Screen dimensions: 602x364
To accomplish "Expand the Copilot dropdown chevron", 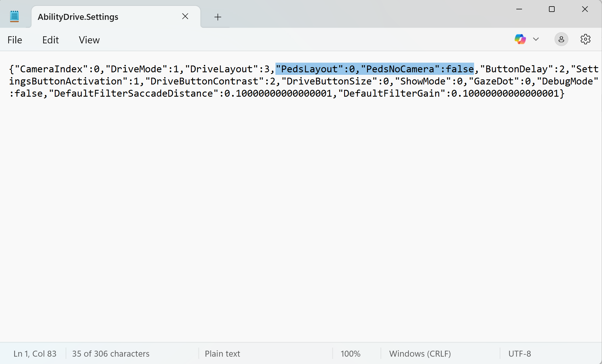I will 536,39.
